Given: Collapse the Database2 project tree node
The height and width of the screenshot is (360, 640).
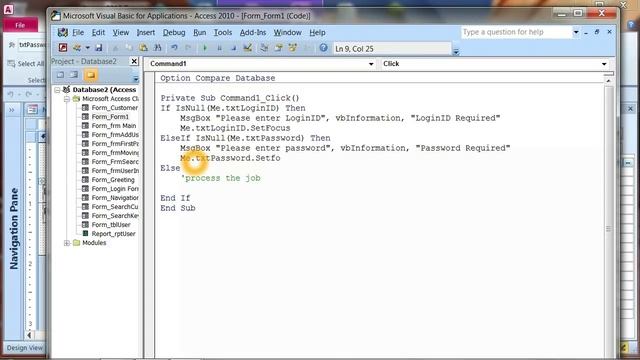Looking at the screenshot, I should tap(58, 90).
